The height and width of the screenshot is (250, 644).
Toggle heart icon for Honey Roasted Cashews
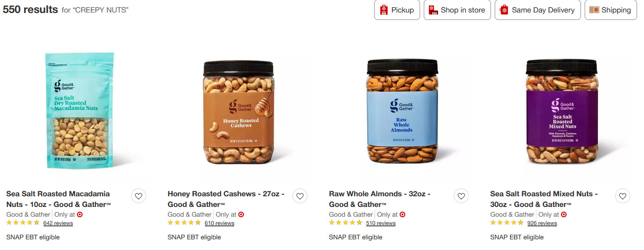pyautogui.click(x=300, y=196)
